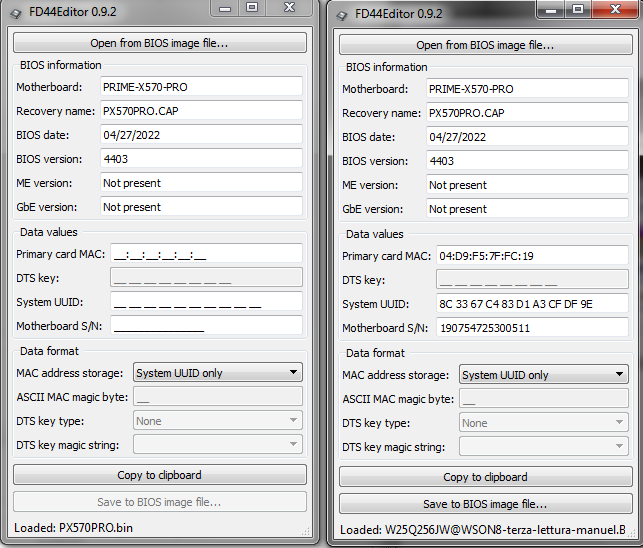Screen dimensions: 643x548
Task: Click Motherboard field PRIME-X570-PRO in right window
Action: (527, 89)
